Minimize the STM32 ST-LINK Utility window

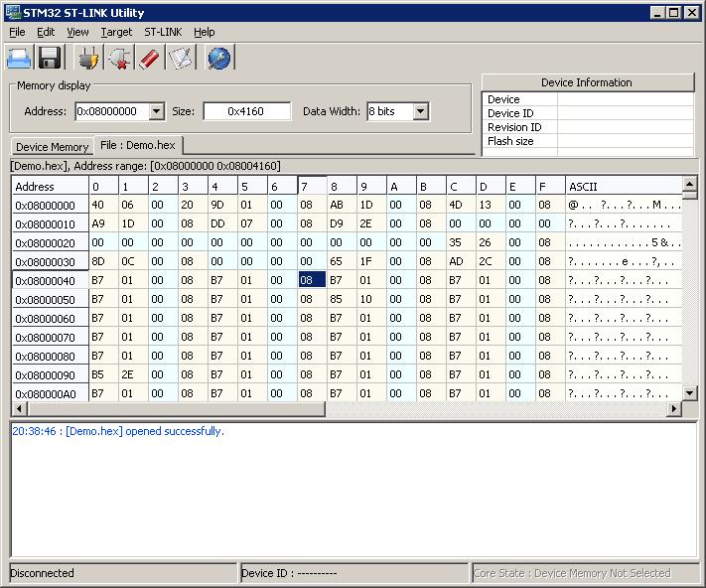pos(657,13)
